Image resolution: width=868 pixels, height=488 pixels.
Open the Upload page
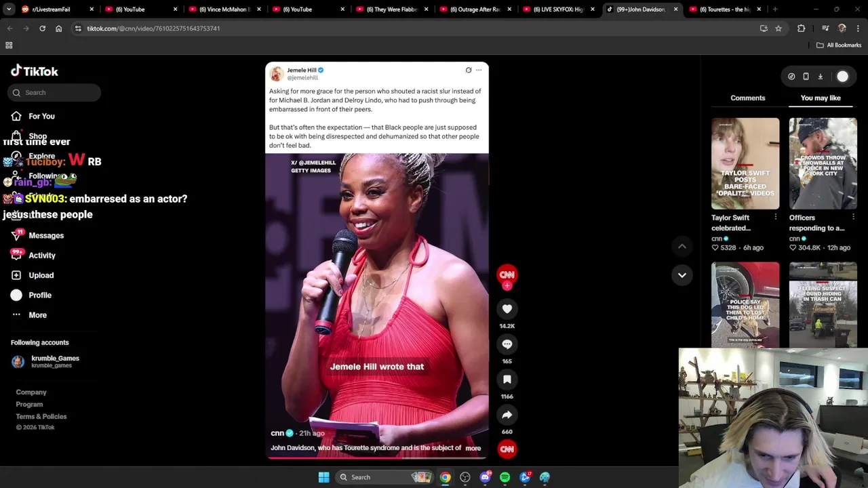coord(33,275)
